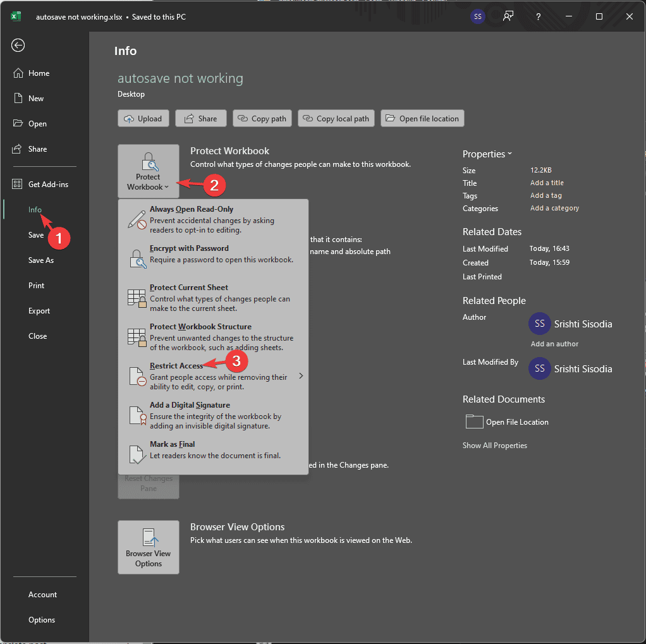
Task: Choose Protect Workbook Structure
Action: (214, 337)
